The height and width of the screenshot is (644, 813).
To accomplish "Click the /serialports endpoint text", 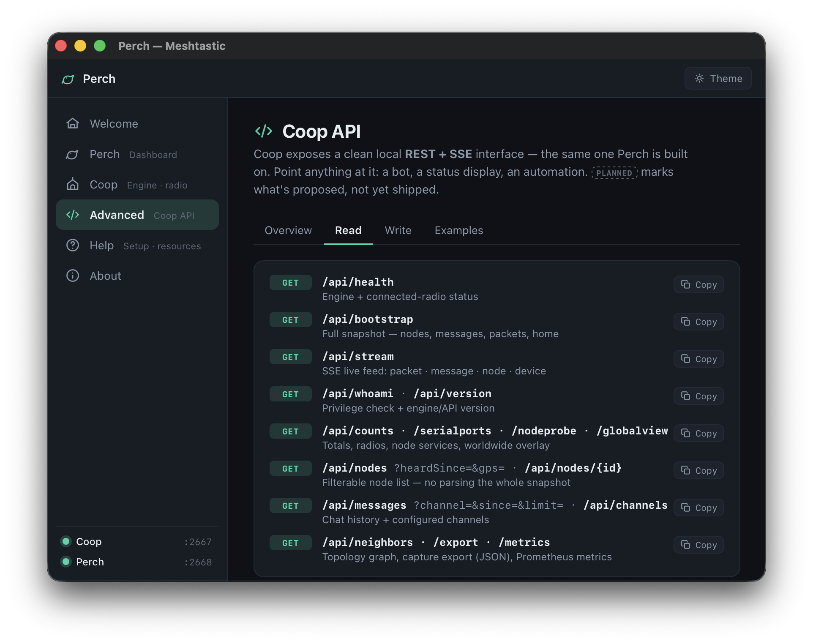I will (453, 431).
